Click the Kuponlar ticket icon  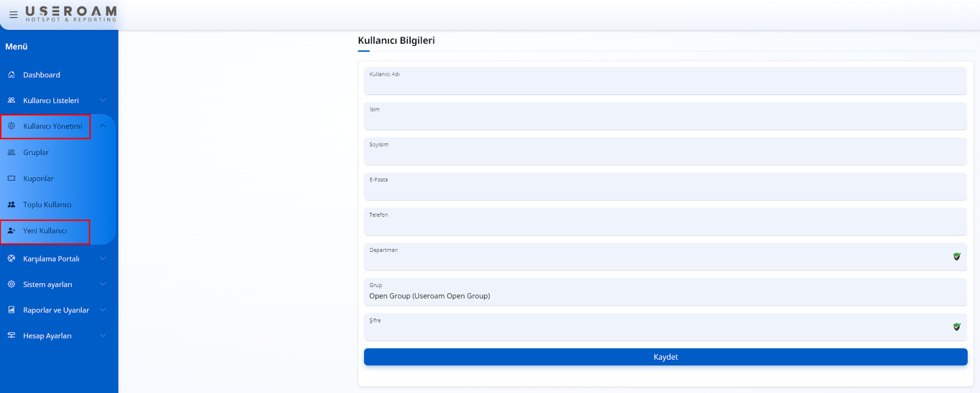[12, 178]
